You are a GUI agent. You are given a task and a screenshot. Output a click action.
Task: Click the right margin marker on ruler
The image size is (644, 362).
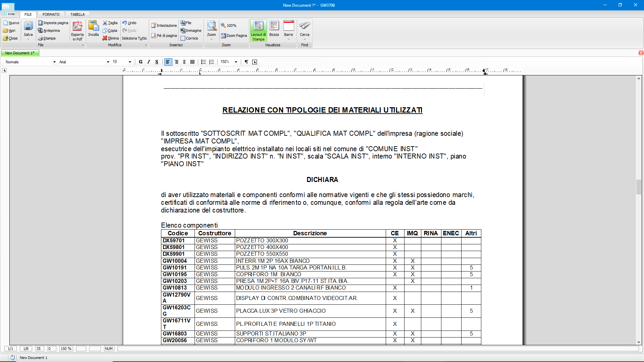point(485,71)
